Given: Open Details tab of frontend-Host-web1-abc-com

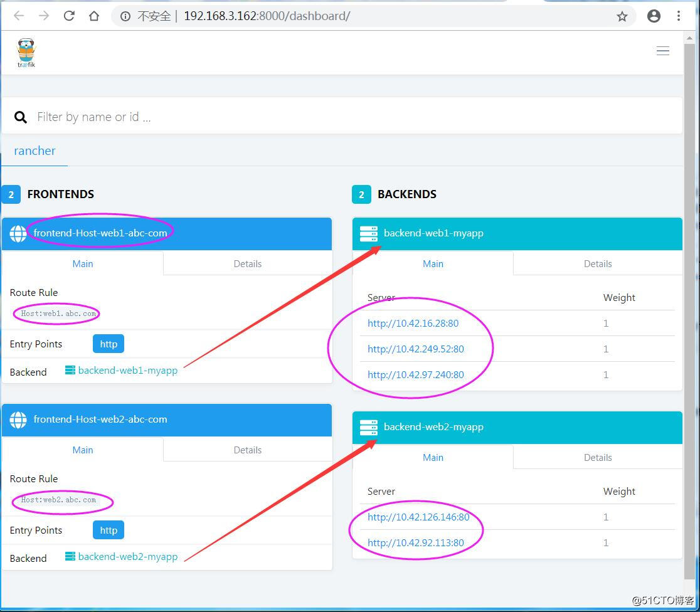Looking at the screenshot, I should click(248, 264).
